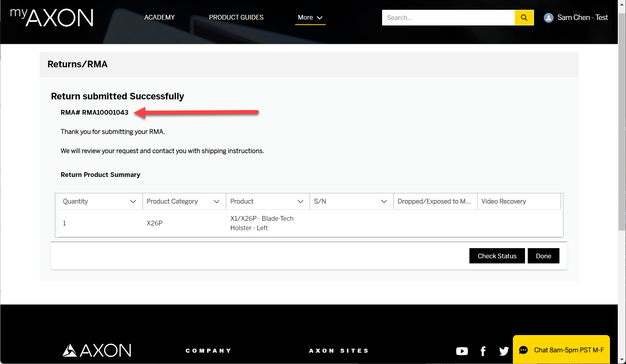Click the chat bubble icon

point(523,350)
